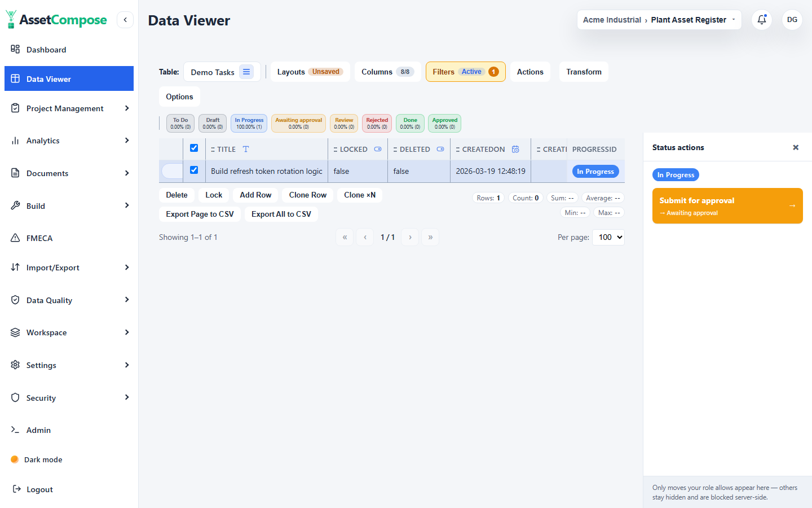Toggle the Done status filter chip

pyautogui.click(x=410, y=123)
